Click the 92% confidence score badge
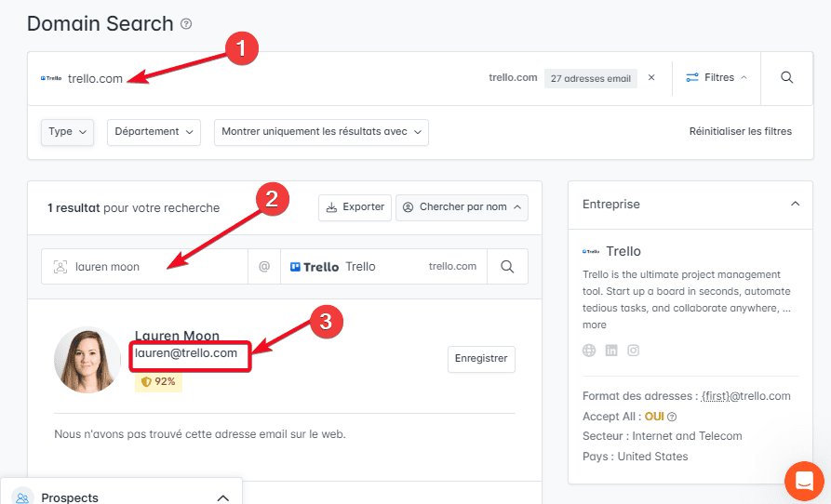The width and height of the screenshot is (831, 504). [158, 381]
